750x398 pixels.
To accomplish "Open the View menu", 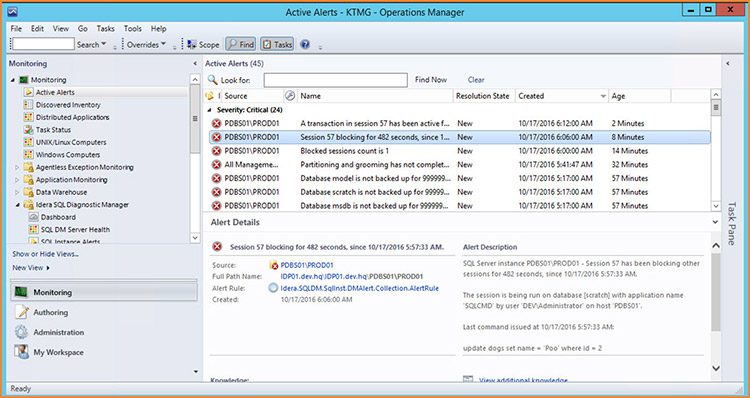I will coord(61,29).
